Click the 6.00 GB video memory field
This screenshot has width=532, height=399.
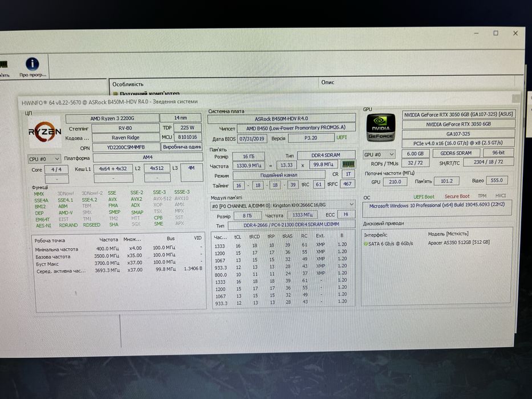415,153
